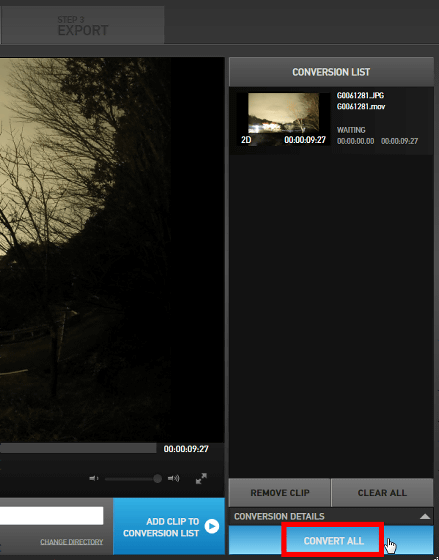The height and width of the screenshot is (560, 439).
Task: Select the G0061281.mov filename text
Action: coord(361,106)
